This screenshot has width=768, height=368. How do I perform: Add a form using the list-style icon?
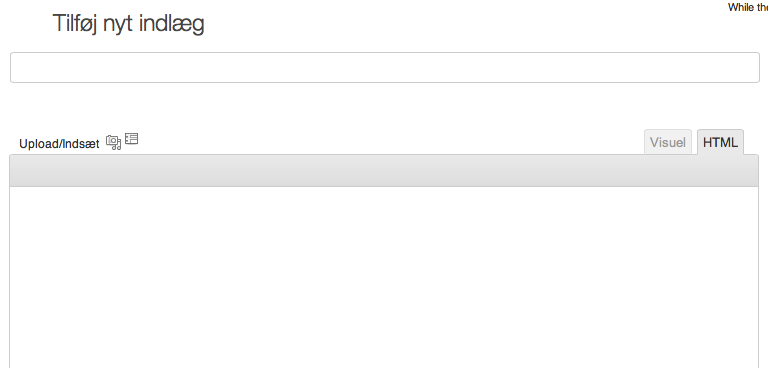tap(131, 139)
